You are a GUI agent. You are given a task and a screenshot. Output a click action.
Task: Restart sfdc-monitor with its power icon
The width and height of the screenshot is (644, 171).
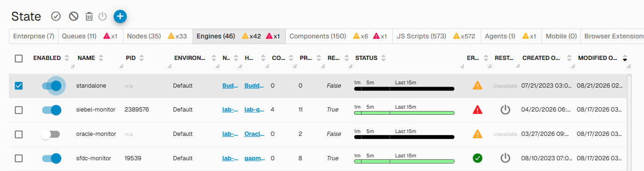[x=505, y=158]
